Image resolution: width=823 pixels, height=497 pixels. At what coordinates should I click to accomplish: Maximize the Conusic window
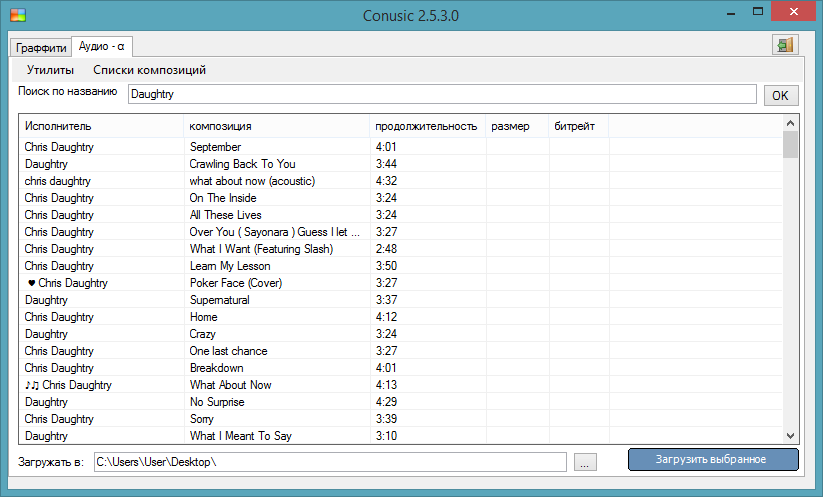pos(757,12)
